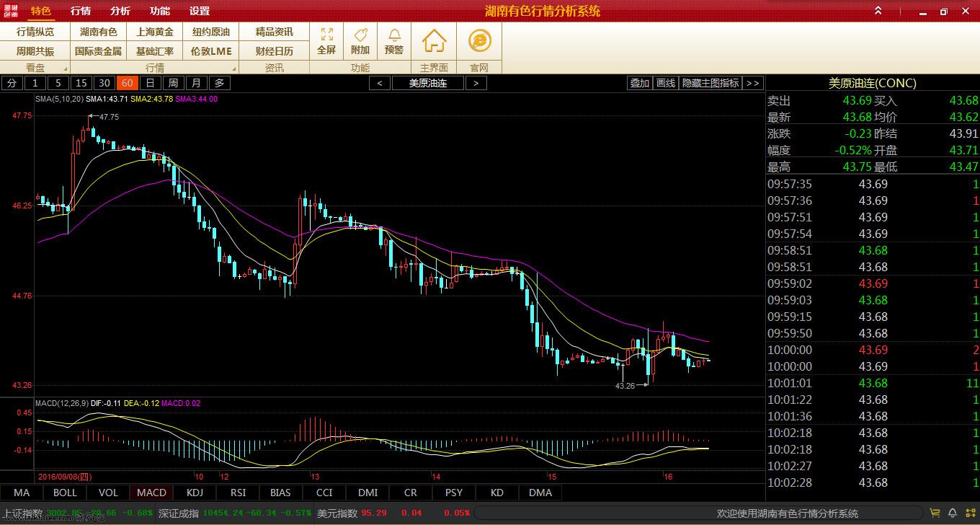Image resolution: width=980 pixels, height=525 pixels.
Task: Open the 预警 alert bell icon
Action: [x=394, y=34]
